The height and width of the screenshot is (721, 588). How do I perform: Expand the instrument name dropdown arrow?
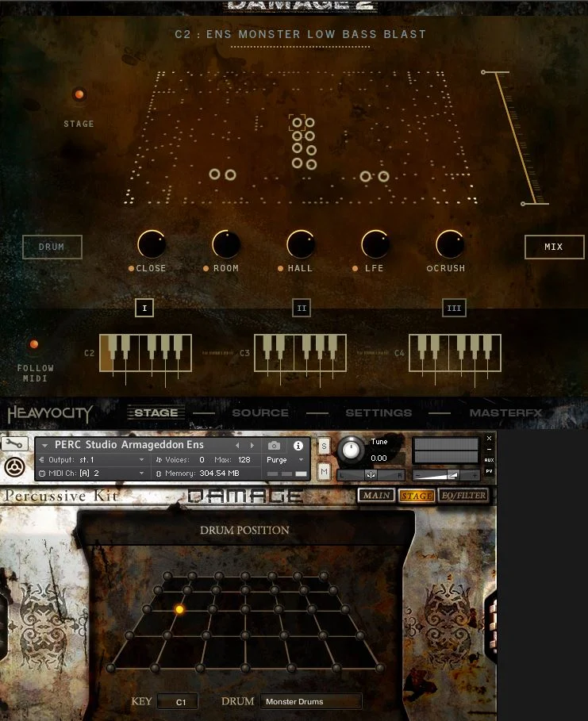[x=44, y=446]
